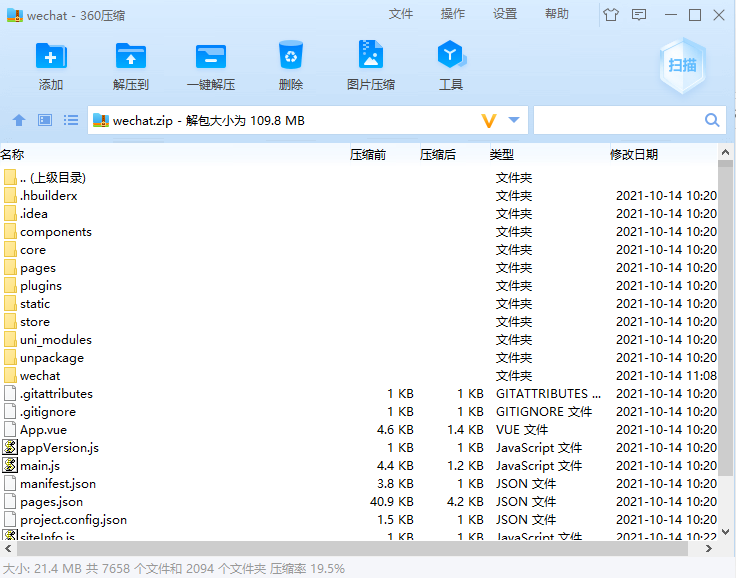
Task: Click the horizontal scrollbar right arrow
Action: (x=709, y=548)
